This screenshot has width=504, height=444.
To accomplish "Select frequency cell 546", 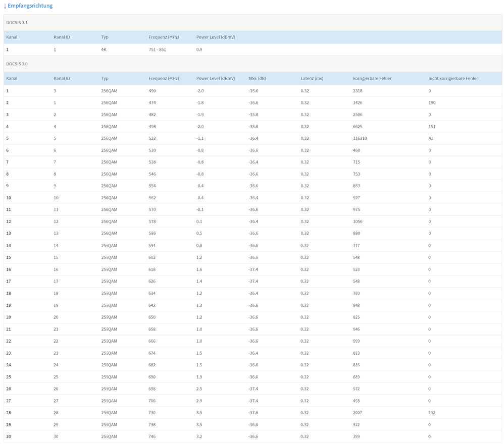I will [x=152, y=174].
